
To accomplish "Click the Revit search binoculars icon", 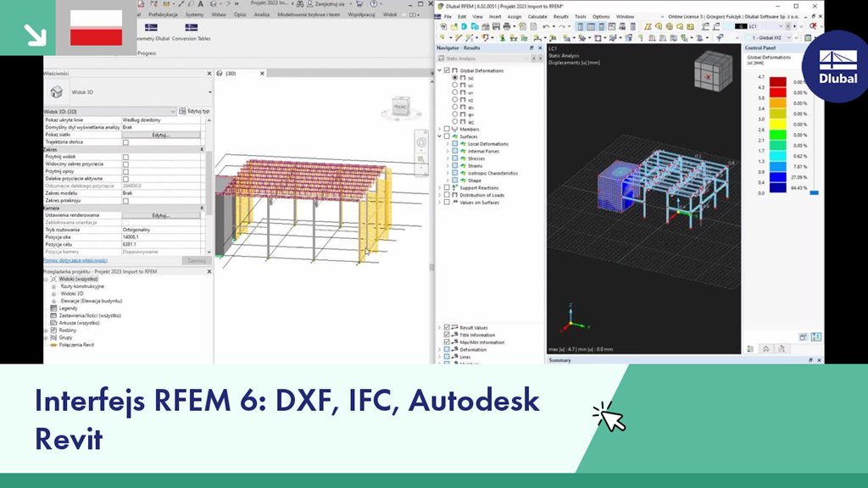I will coord(300,4).
